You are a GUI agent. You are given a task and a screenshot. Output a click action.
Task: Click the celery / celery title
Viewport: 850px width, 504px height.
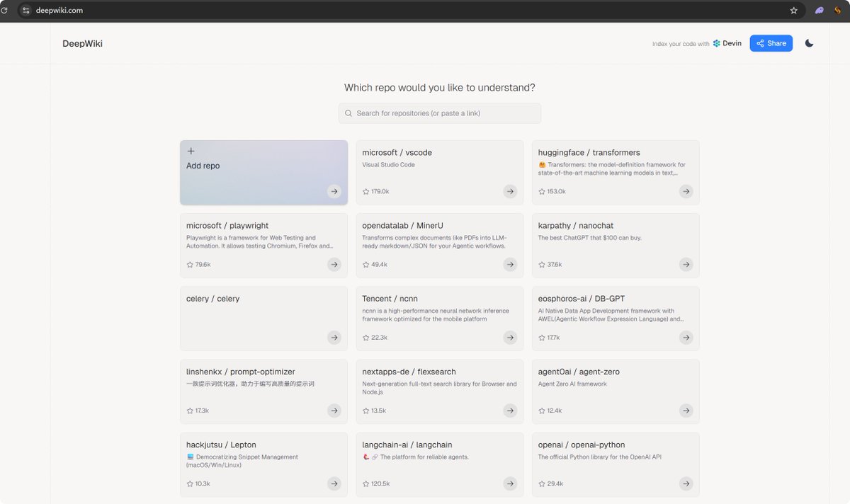[x=213, y=299]
